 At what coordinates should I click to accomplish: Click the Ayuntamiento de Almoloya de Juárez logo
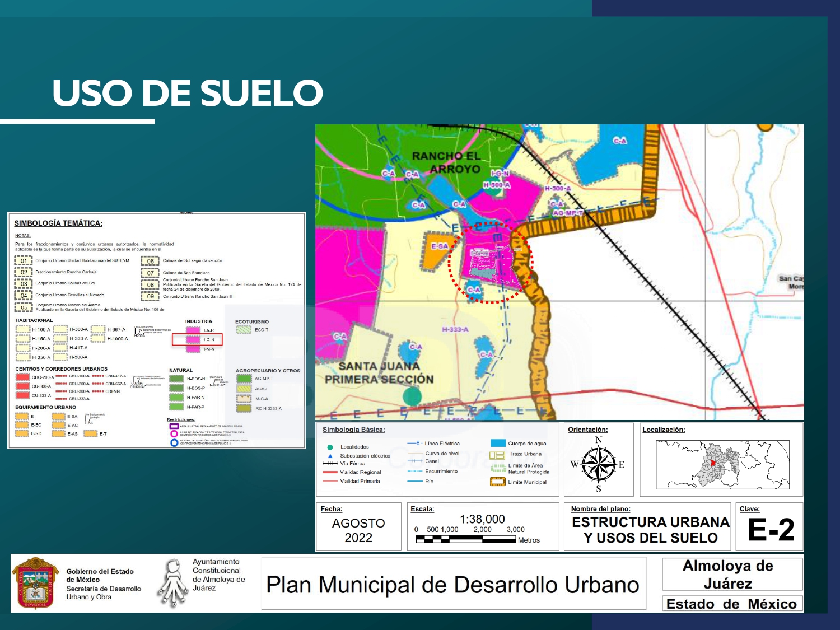coord(172,584)
